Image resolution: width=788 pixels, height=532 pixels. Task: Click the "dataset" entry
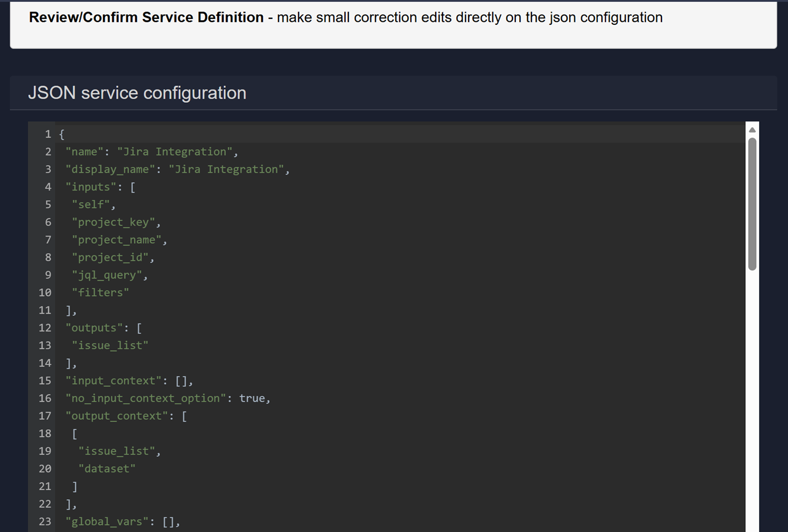107,468
